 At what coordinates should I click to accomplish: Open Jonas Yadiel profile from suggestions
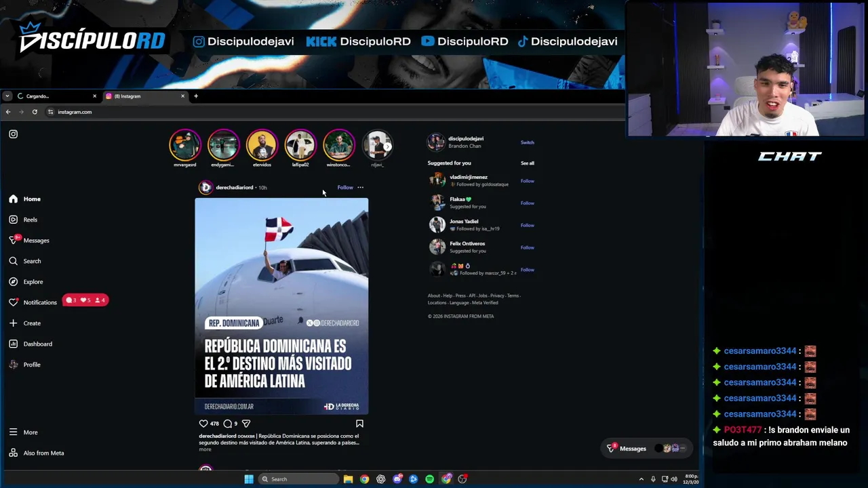point(464,222)
